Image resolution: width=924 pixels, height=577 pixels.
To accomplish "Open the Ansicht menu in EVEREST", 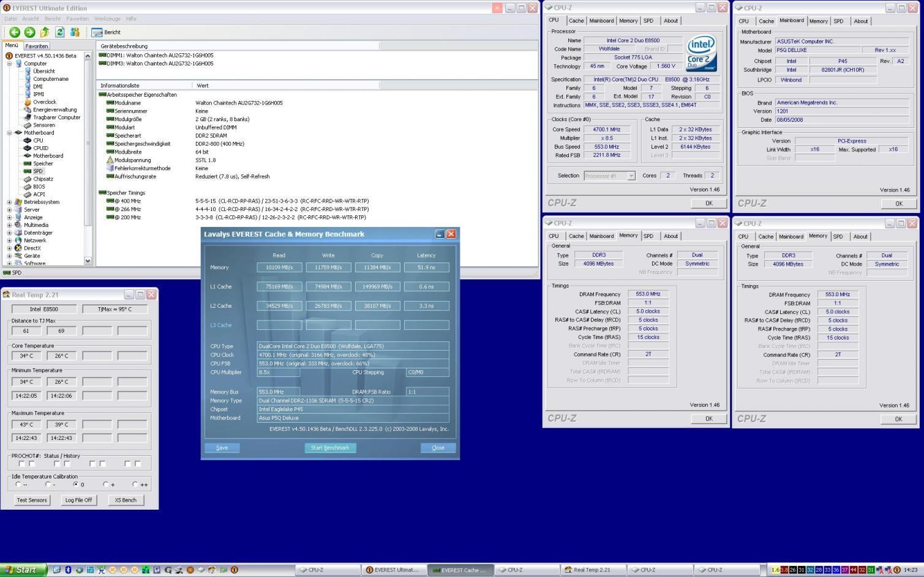I will [x=31, y=19].
